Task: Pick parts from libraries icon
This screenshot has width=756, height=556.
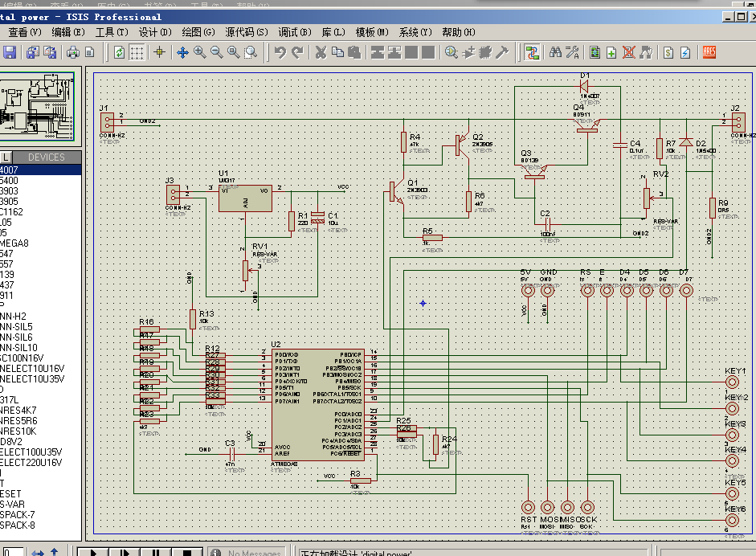Action: pyautogui.click(x=452, y=52)
